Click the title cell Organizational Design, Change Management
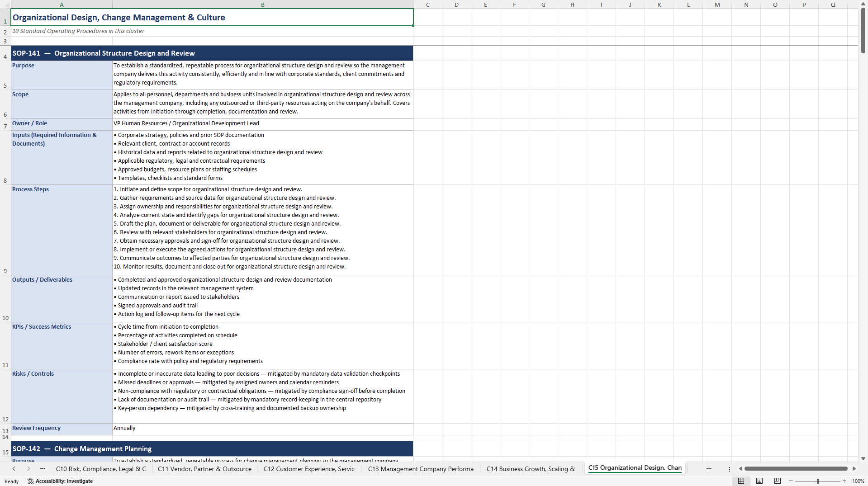 [212, 17]
